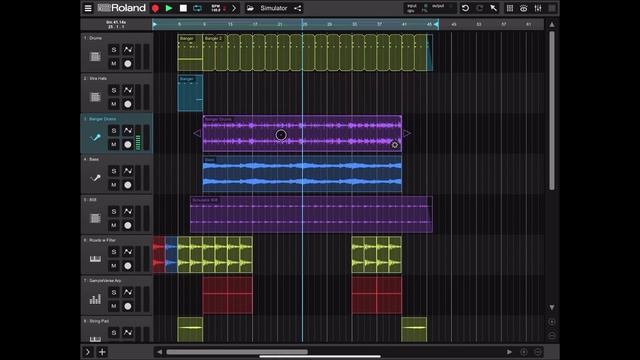640x360 pixels.
Task: Select the blue clip on hi-hats track
Action: point(190,93)
